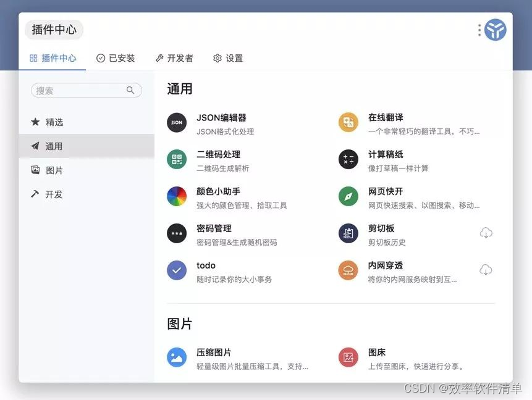532x400 pixels.
Task: Open the three-dot overflow menu
Action: [479, 30]
